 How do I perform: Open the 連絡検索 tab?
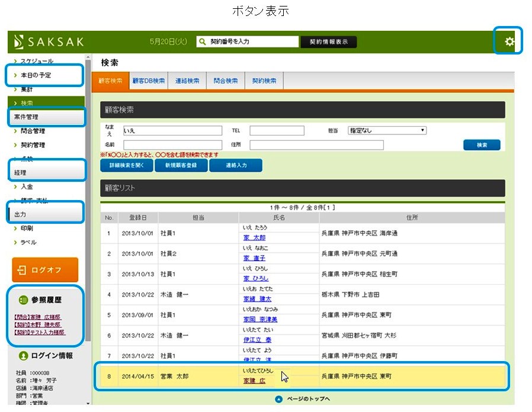point(187,81)
